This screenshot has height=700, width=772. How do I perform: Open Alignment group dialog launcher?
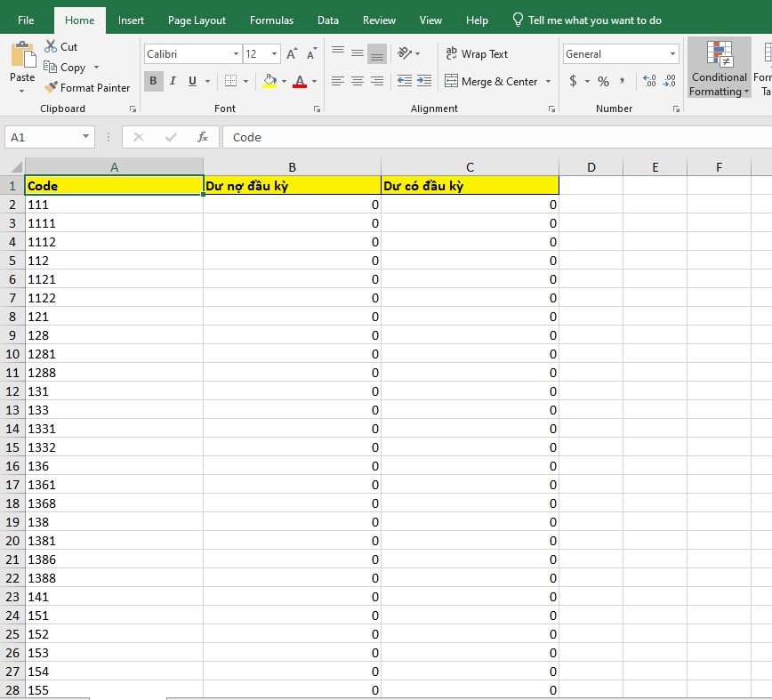551,109
